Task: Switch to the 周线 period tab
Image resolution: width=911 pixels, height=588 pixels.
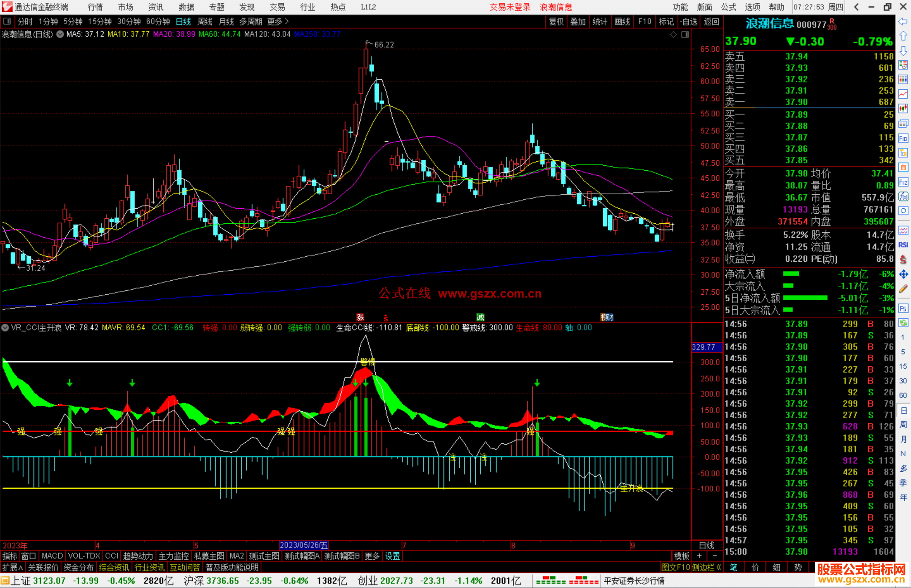Action: [205, 21]
